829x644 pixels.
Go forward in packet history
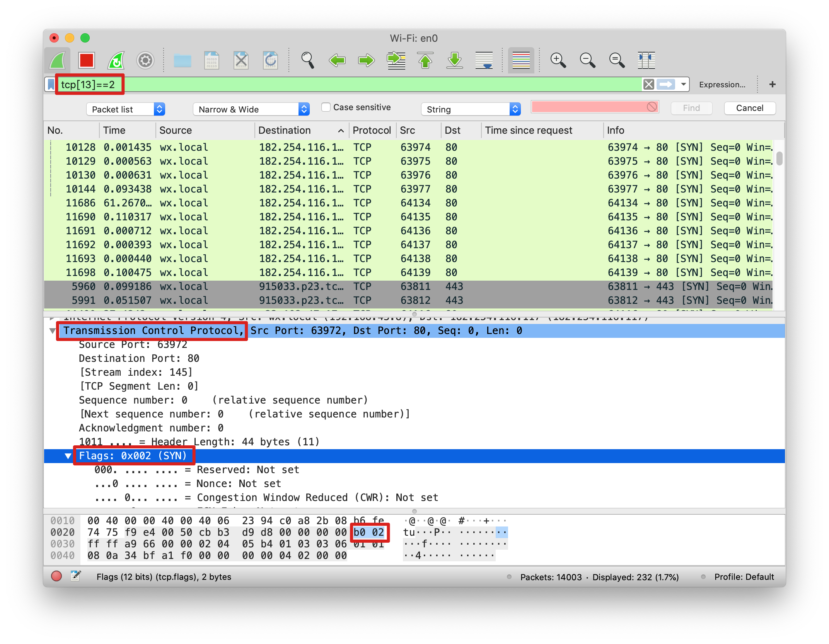(x=366, y=60)
